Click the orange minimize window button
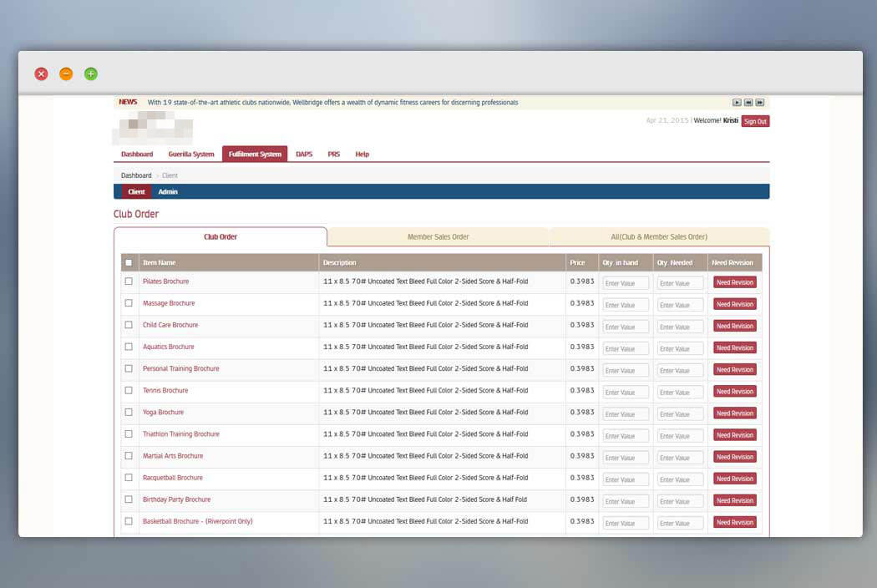The height and width of the screenshot is (588, 877). pos(66,73)
